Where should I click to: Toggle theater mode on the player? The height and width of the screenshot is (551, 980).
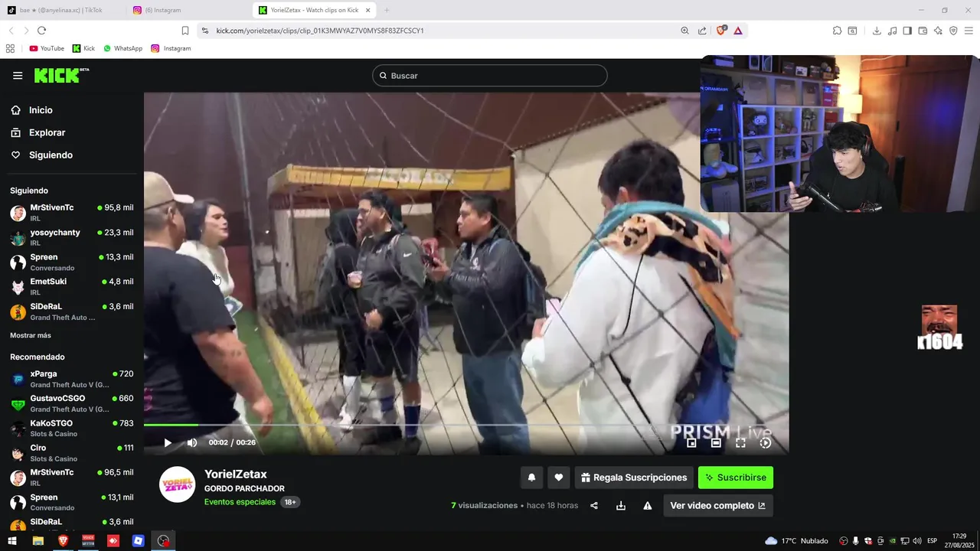point(716,442)
